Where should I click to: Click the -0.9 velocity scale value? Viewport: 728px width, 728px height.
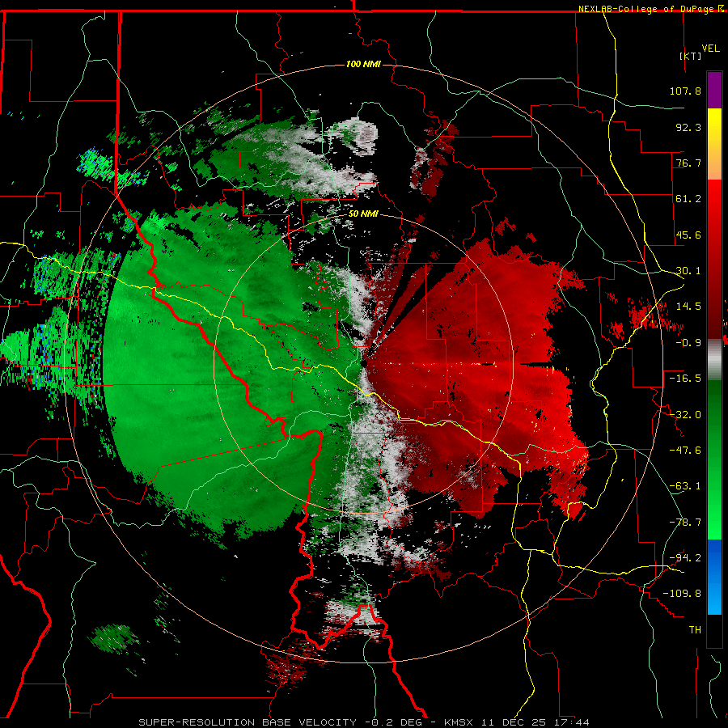click(x=688, y=343)
